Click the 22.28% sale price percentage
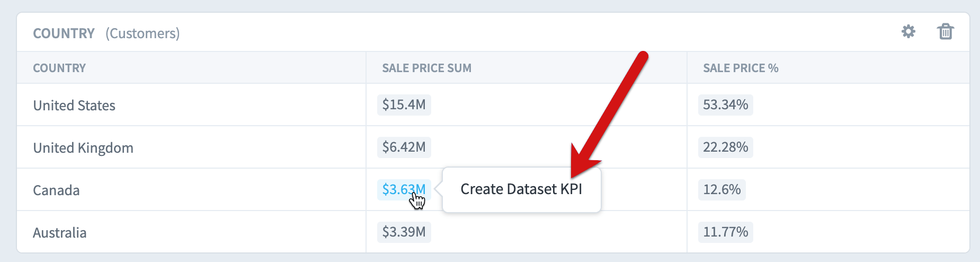Image resolution: width=980 pixels, height=262 pixels. pos(725,147)
